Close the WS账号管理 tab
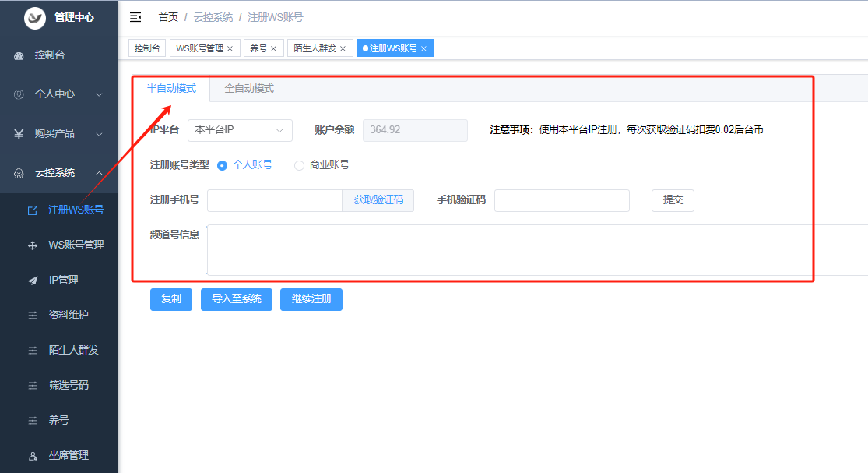Image resolution: width=868 pixels, height=473 pixels. pos(230,48)
